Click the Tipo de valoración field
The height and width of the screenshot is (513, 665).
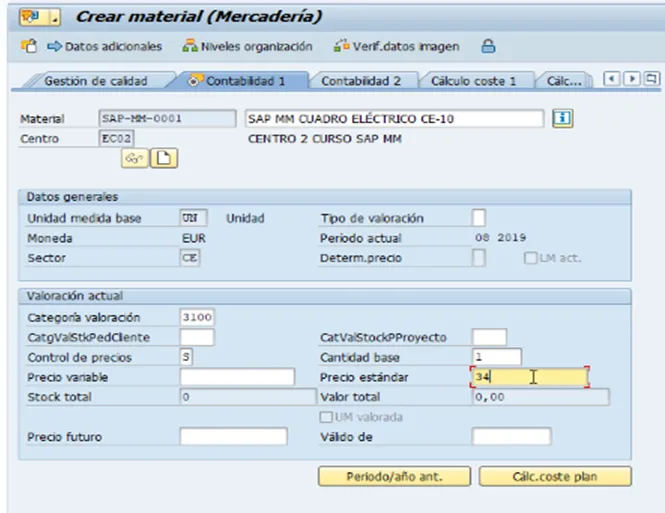[479, 218]
